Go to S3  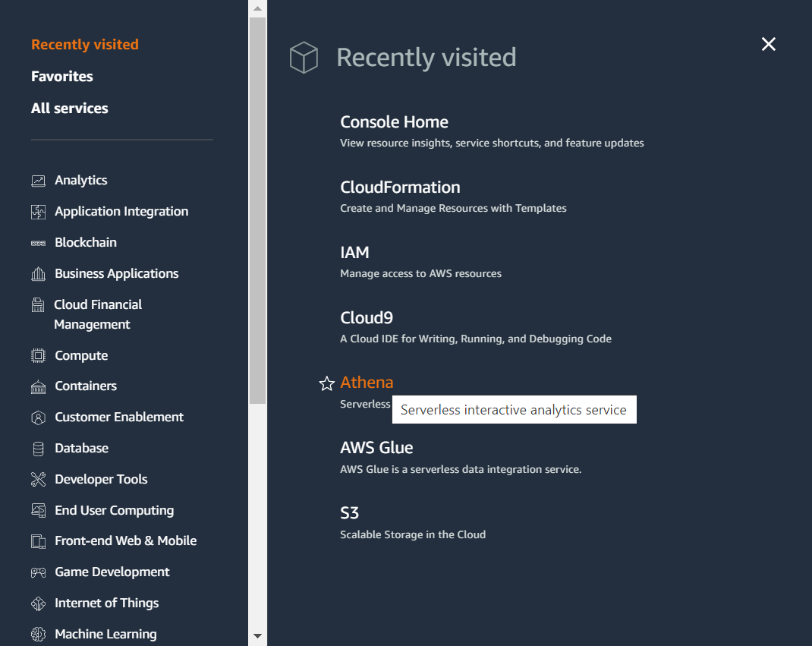click(x=350, y=512)
